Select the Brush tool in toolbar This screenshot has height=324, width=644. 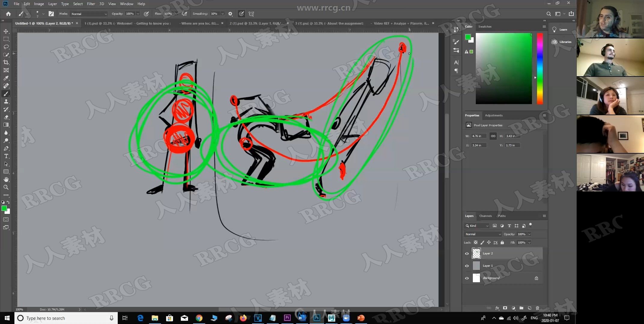6,94
